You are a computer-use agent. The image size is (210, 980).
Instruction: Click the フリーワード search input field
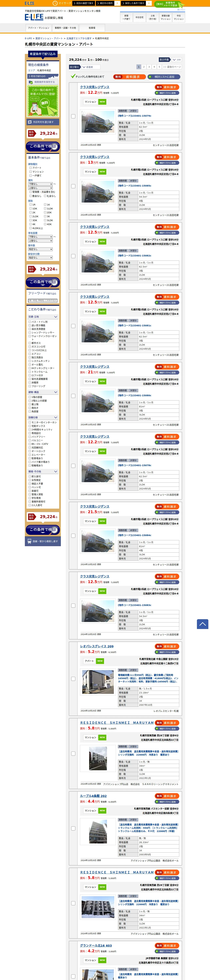(43, 301)
